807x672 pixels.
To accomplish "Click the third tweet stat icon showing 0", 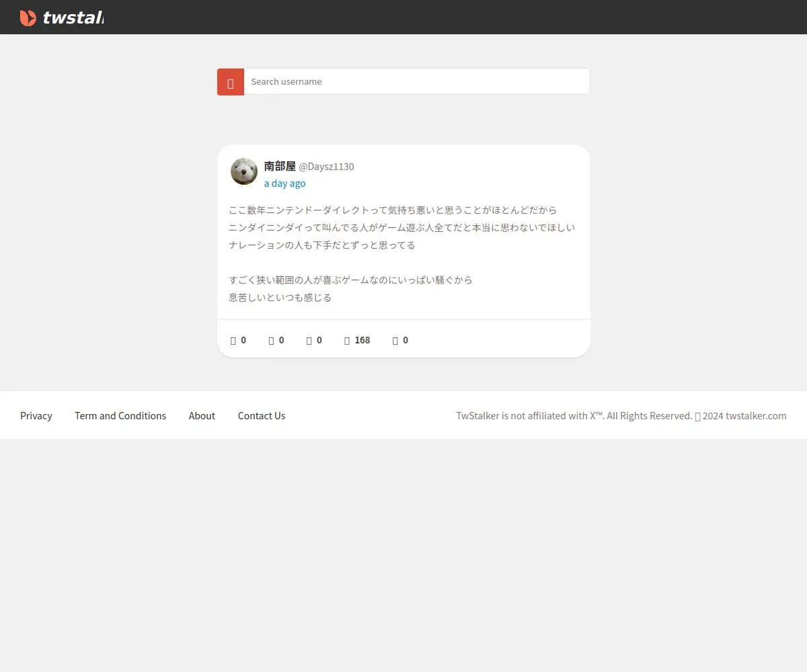I will (x=309, y=341).
